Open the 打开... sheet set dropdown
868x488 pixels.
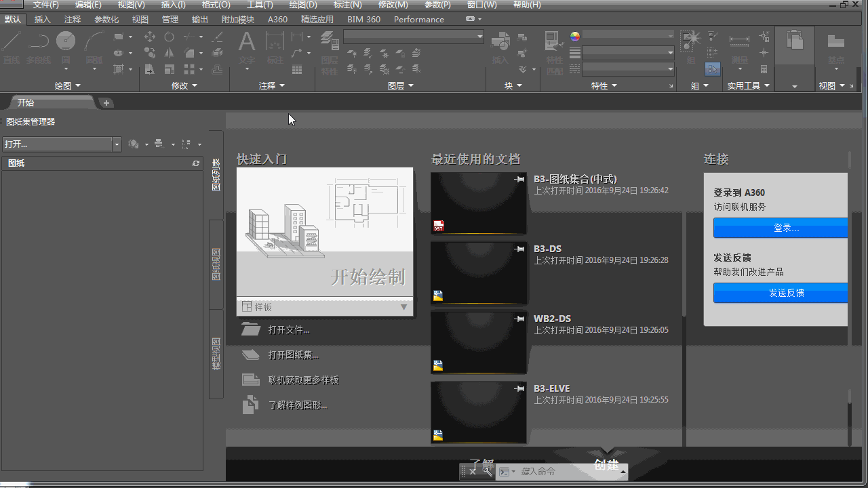117,144
